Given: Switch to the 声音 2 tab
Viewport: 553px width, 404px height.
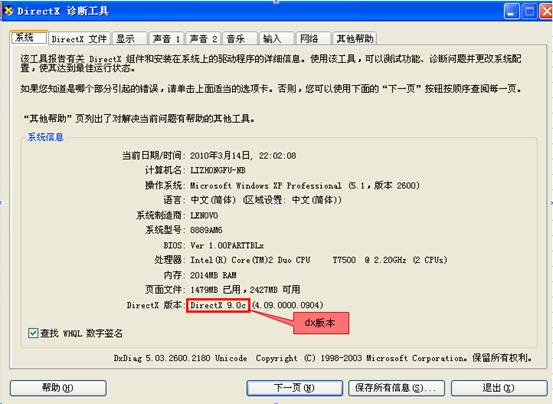Looking at the screenshot, I should [203, 38].
